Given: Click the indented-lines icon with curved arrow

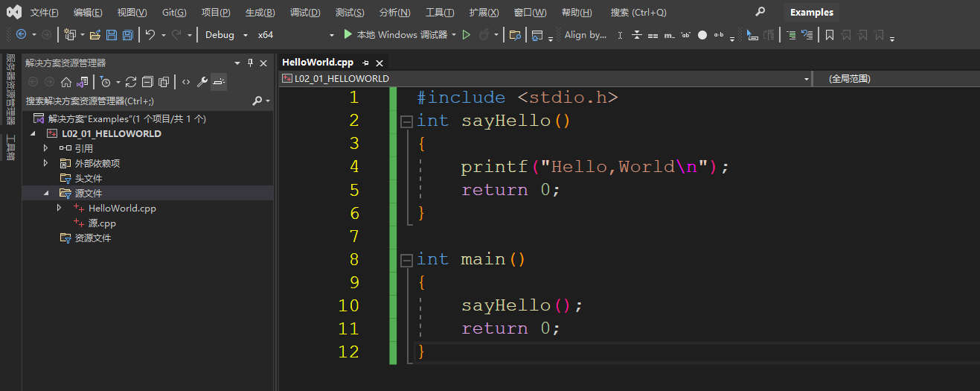Looking at the screenshot, I should [x=807, y=34].
